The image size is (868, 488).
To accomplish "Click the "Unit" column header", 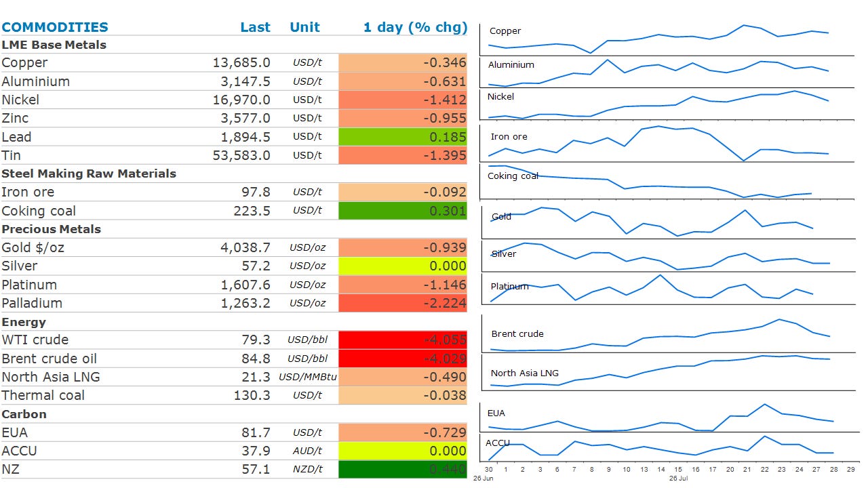I will coord(304,27).
